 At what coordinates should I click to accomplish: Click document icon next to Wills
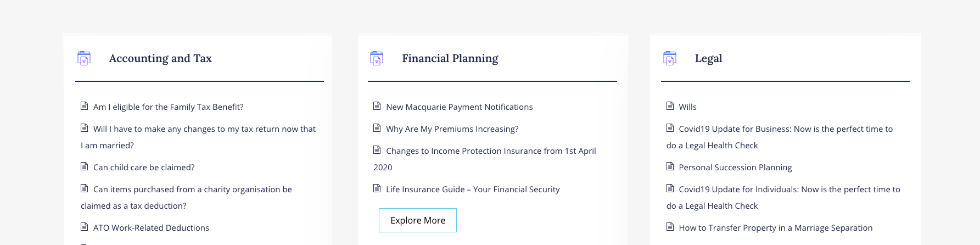pyautogui.click(x=670, y=106)
